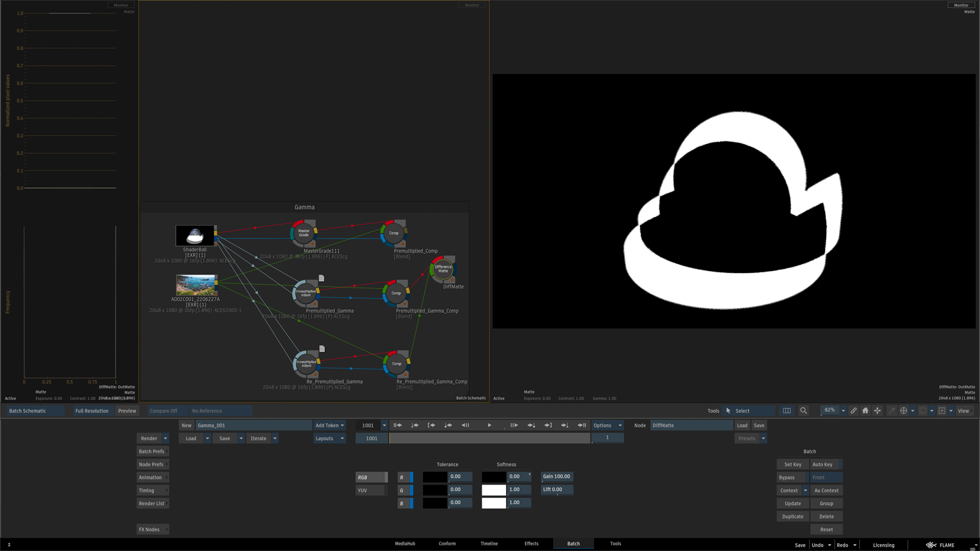Open the split viewport layout icon
This screenshot has height=551, width=980.
(x=787, y=411)
